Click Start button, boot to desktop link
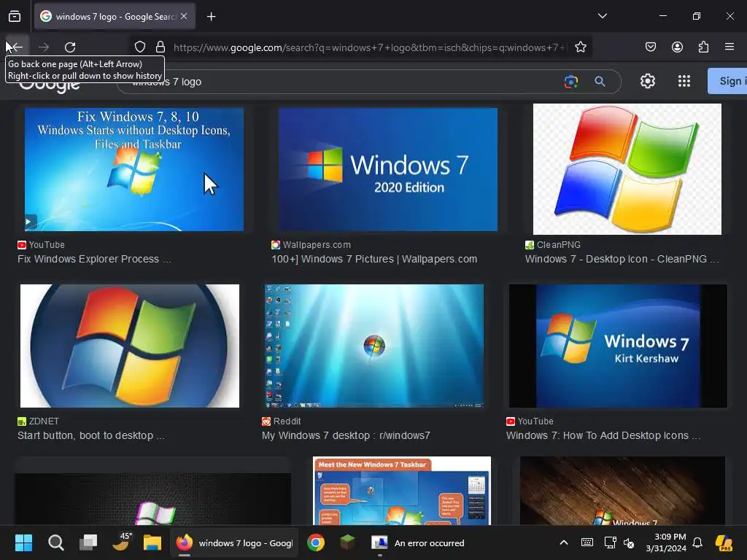This screenshot has width=747, height=560. tap(90, 435)
